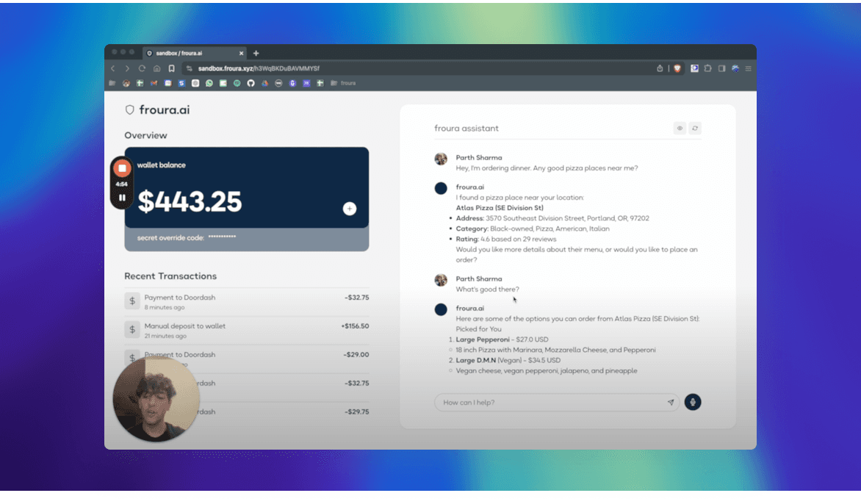The height and width of the screenshot is (504, 861).
Task: Click the 'What's good there?' message
Action: pos(487,289)
